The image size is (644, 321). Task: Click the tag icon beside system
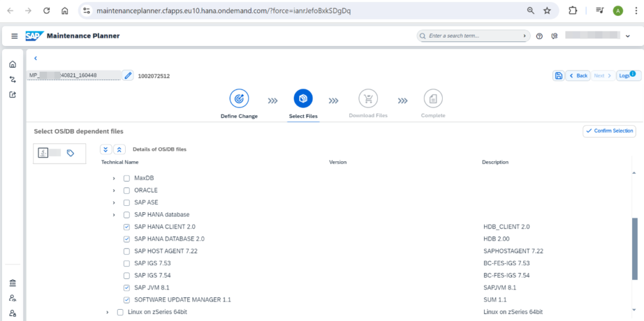pyautogui.click(x=70, y=153)
